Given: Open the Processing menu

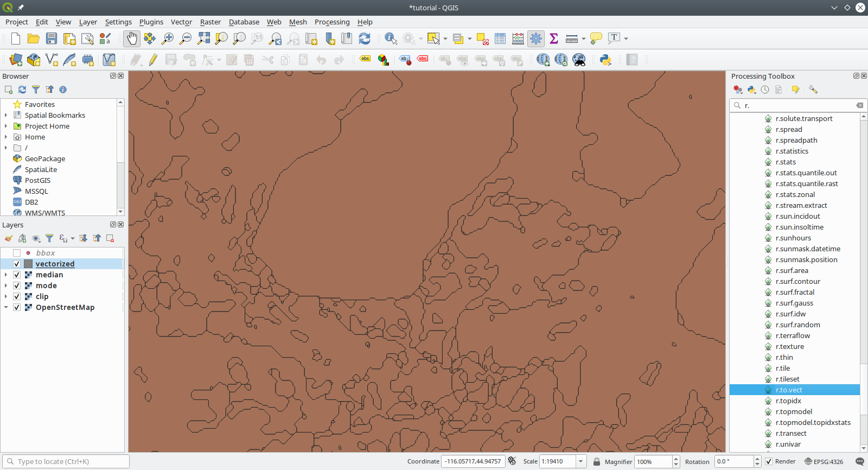Looking at the screenshot, I should pyautogui.click(x=332, y=22).
